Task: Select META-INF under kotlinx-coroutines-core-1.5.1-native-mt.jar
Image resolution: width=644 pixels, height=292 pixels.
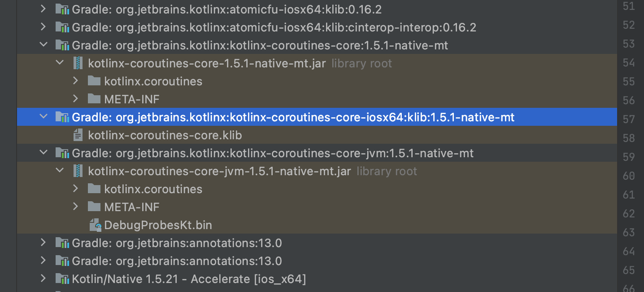Action: pos(131,99)
